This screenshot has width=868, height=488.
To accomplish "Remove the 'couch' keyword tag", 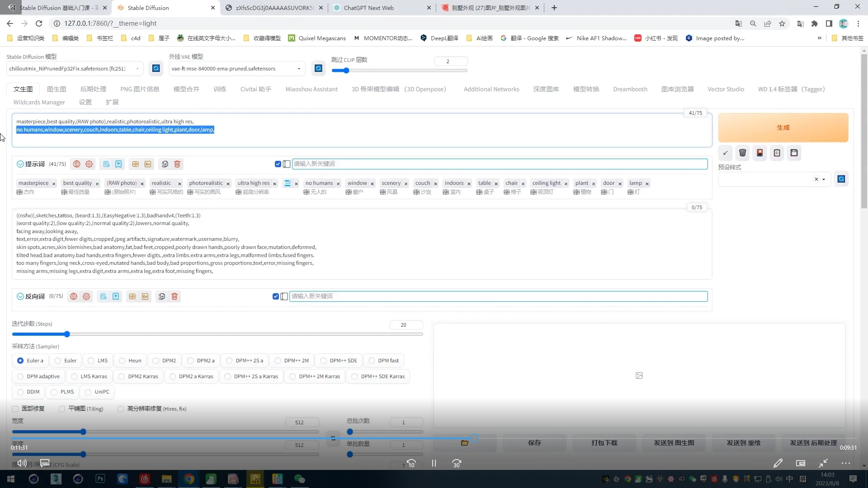I will pos(435,183).
